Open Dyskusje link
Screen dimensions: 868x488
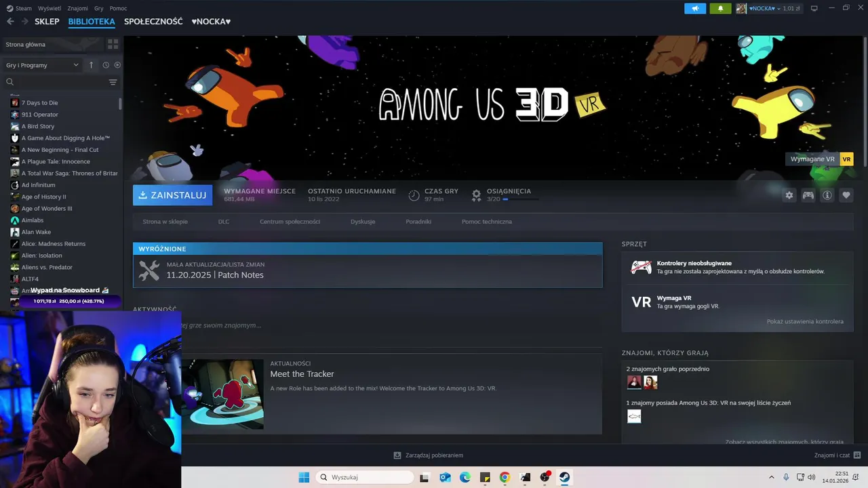pyautogui.click(x=363, y=222)
